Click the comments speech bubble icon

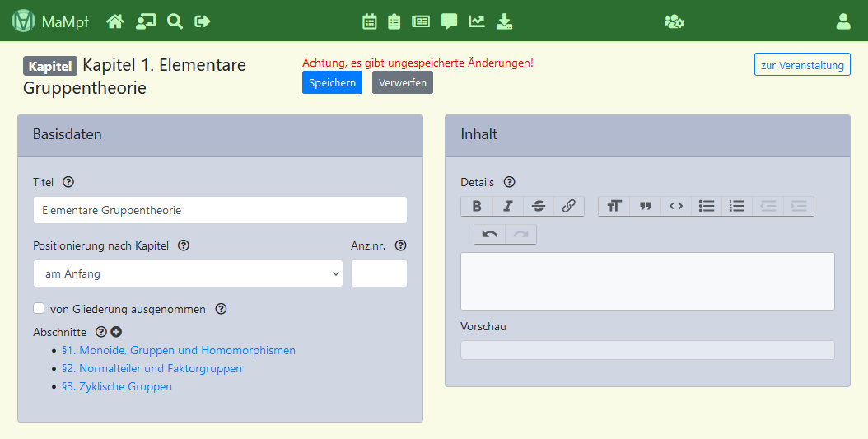tap(449, 21)
